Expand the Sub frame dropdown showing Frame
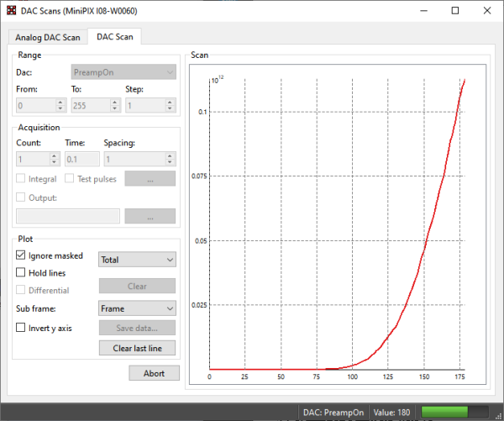 (x=136, y=308)
